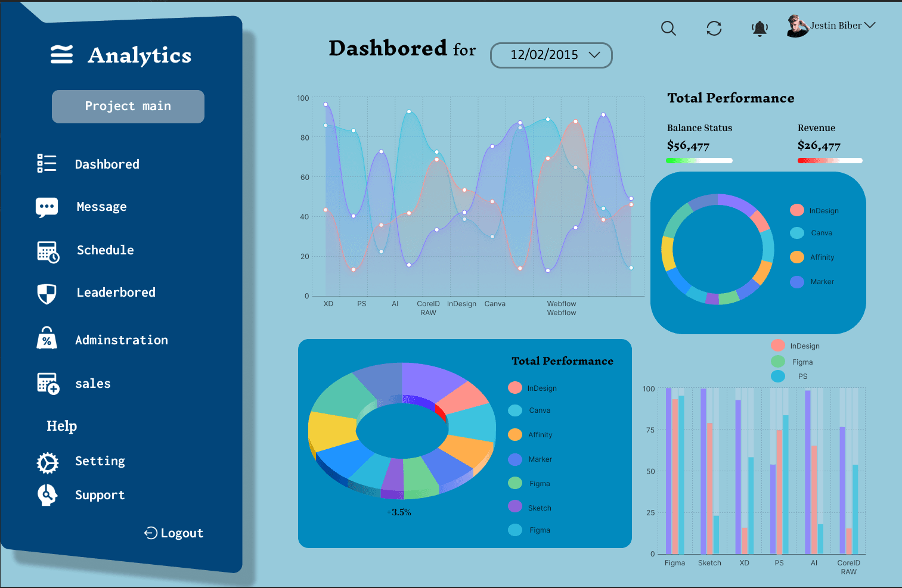Click the $26,477 revenue value
Viewport: 902px width, 588px height.
819,145
